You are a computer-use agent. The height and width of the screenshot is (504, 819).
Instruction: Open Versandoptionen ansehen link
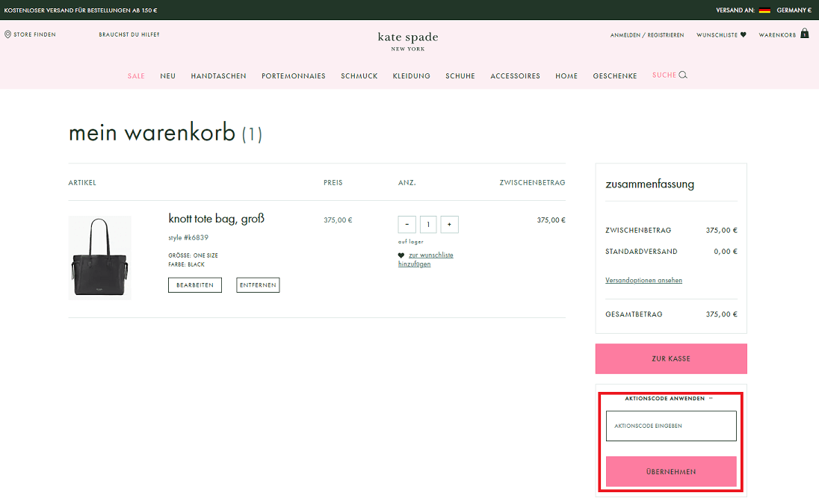(643, 280)
